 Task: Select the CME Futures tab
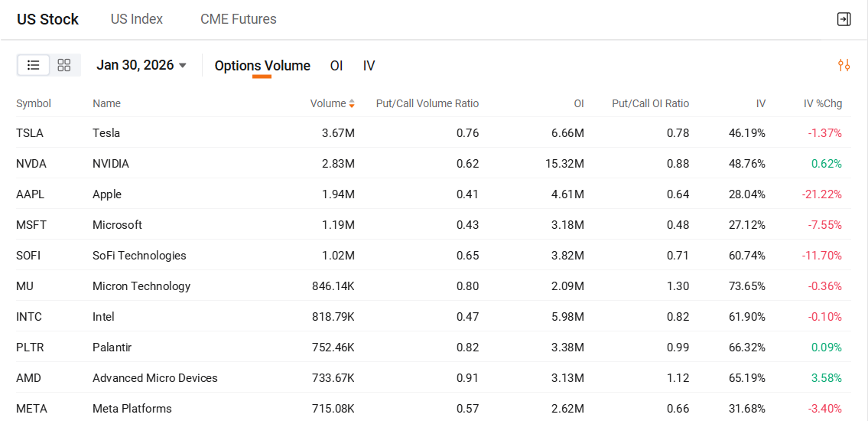pos(239,19)
